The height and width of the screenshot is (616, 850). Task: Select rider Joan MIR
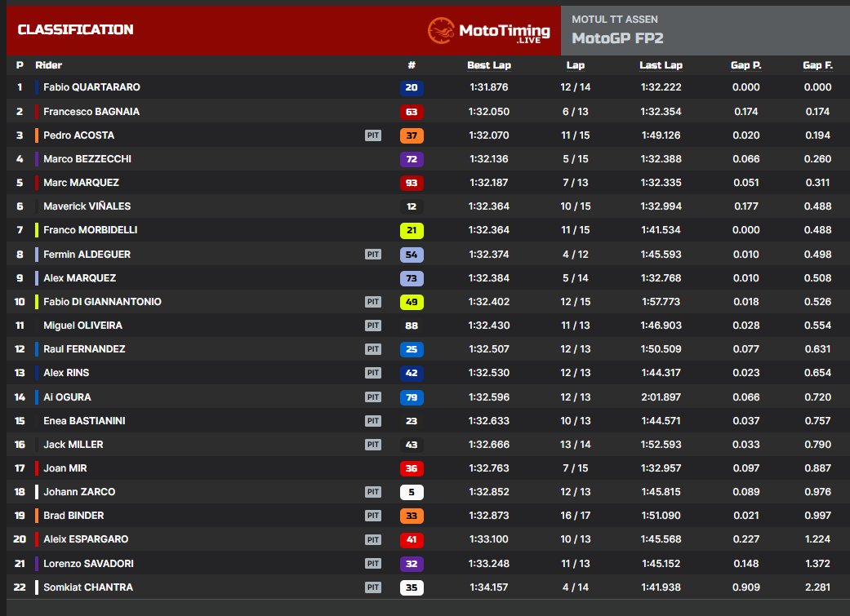[x=65, y=468]
